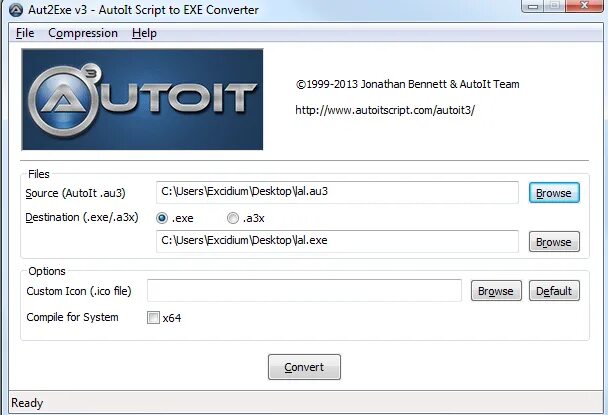
Task: Click the AutoIt title bar icon
Action: tap(16, 9)
